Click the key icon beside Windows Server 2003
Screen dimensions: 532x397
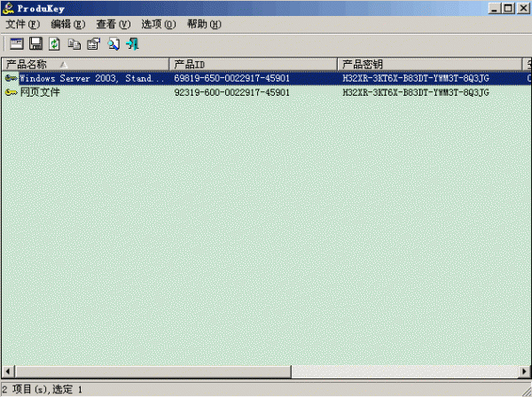pos(12,78)
